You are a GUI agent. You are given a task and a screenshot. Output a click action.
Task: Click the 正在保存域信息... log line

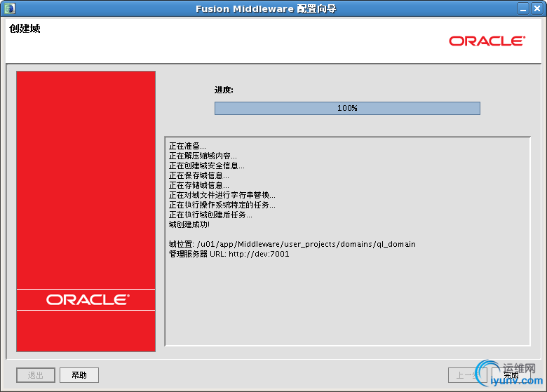coord(199,175)
